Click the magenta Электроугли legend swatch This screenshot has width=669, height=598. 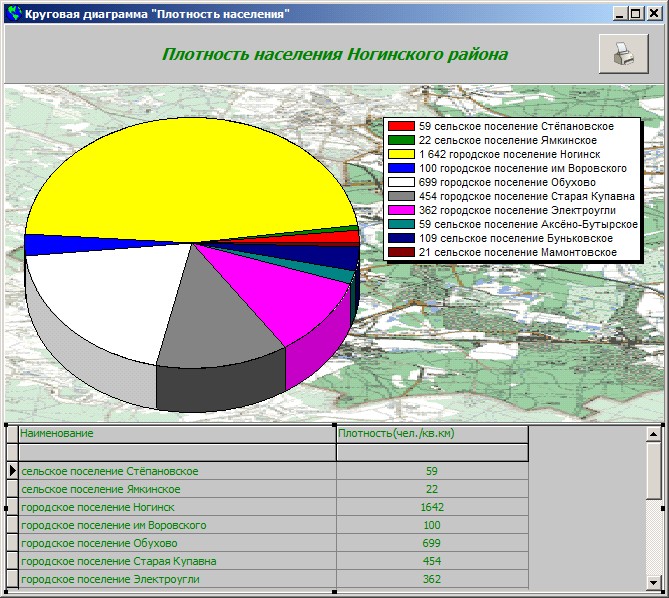[x=401, y=211]
